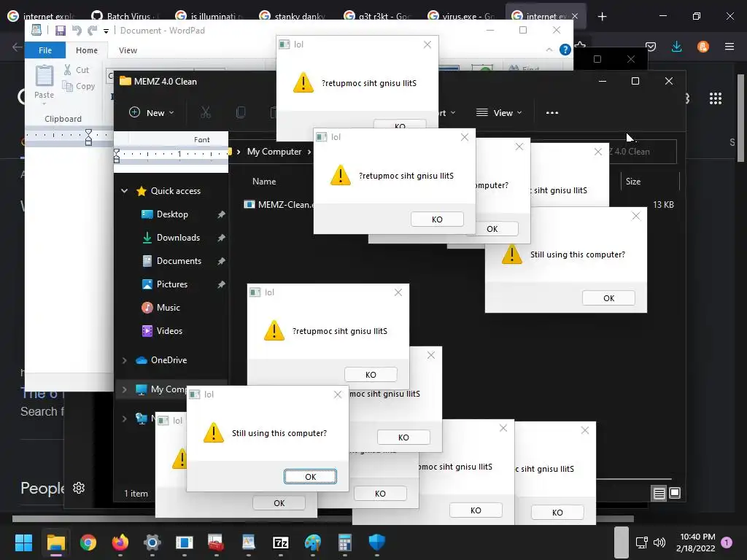Switch to the 'g3t r3kt' browser tab
Viewport: 747px width, 560px height.
coord(376,16)
